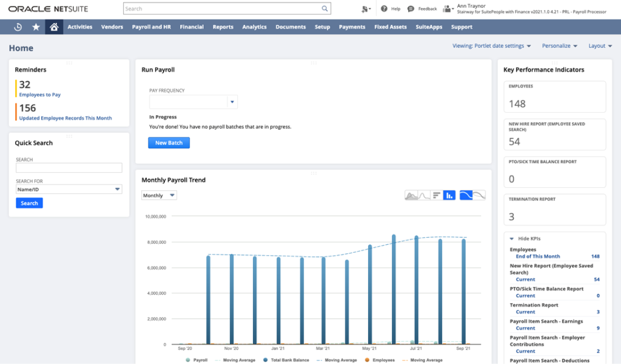Click the New Batch button
This screenshot has width=621, height=364.
[x=169, y=143]
